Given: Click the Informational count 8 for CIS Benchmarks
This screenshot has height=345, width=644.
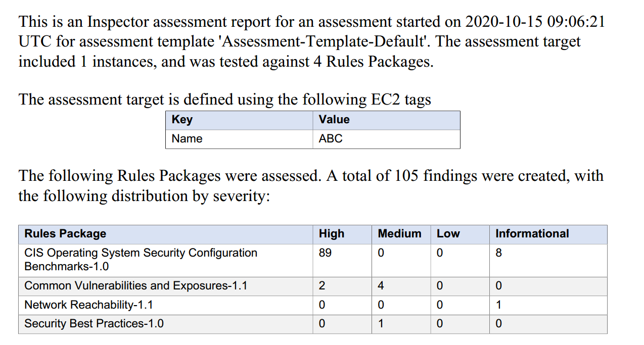Looking at the screenshot, I should [498, 253].
